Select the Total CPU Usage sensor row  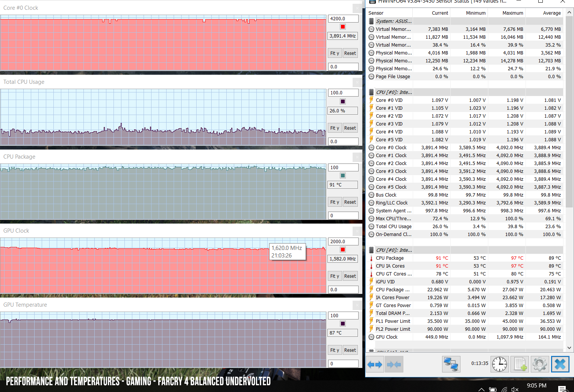coord(465,227)
